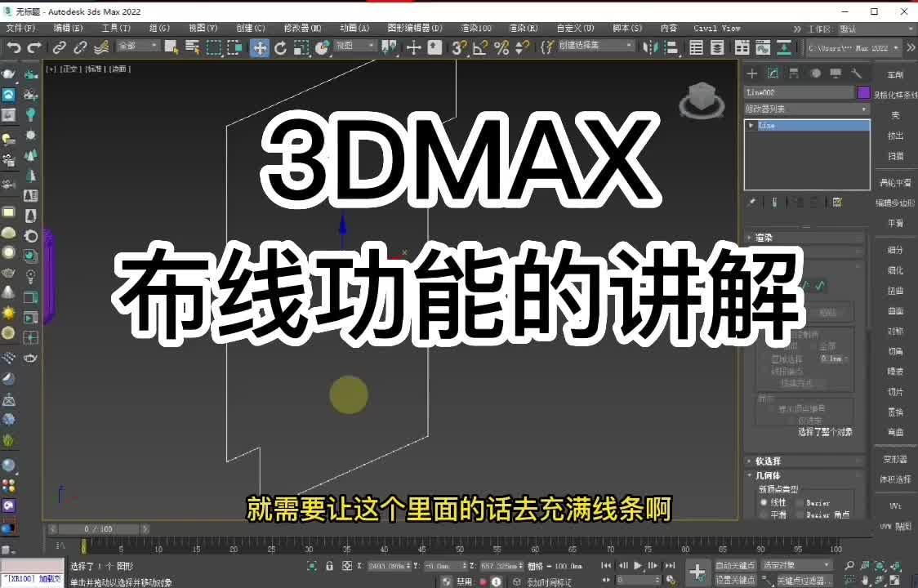Open the 修改器列表 modifier list dropdown
The image size is (918, 588).
tap(806, 109)
